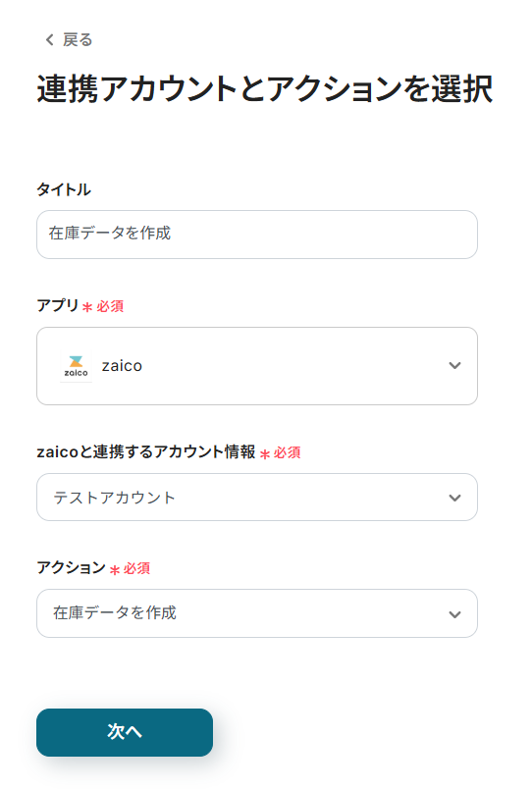Click the 必須 marker beside アクション
This screenshot has height=790, width=532.
pos(130,569)
